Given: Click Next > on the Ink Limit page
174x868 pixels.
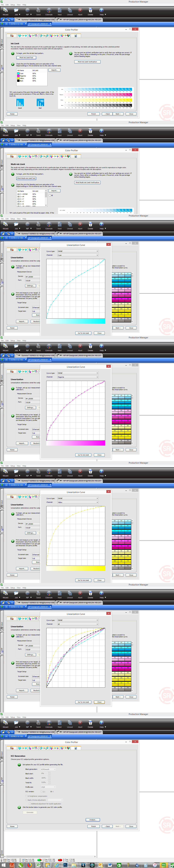Looking at the screenshot, I should [118, 114].
